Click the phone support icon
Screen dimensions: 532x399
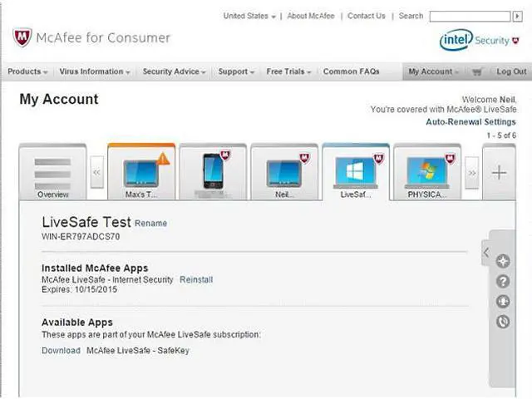pos(503,322)
